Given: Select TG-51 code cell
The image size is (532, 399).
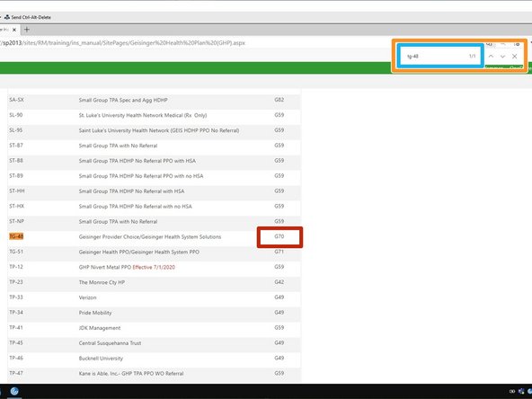Looking at the screenshot, I should point(16,252).
